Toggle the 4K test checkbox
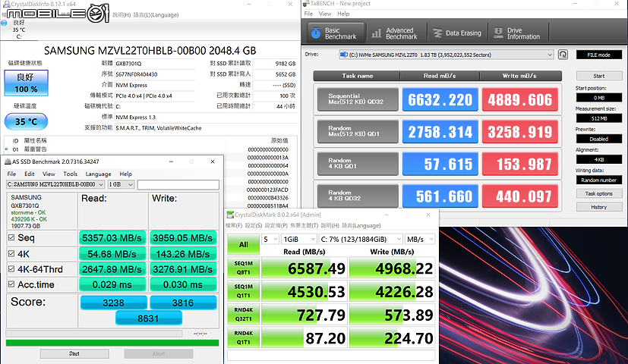Screen dimensions: 628x364 tap(11, 253)
